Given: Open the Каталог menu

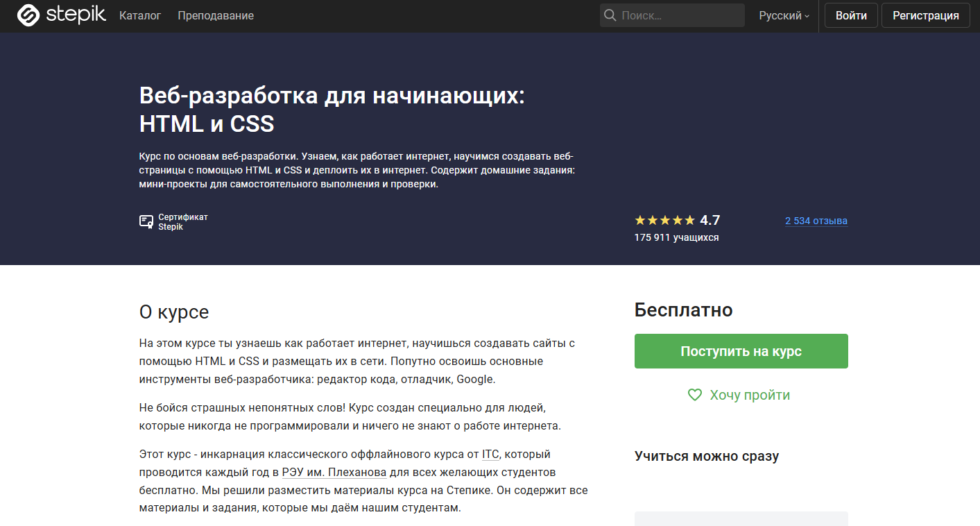Looking at the screenshot, I should [x=140, y=15].
